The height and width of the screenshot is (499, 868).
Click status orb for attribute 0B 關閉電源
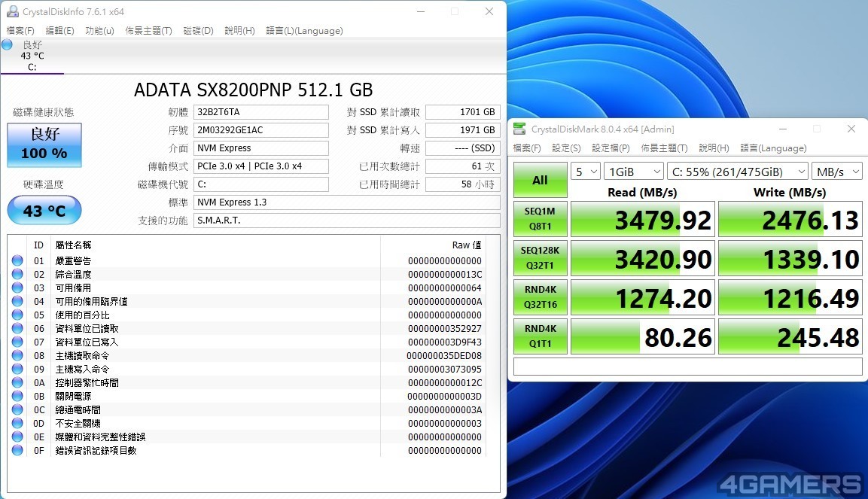pos(17,396)
